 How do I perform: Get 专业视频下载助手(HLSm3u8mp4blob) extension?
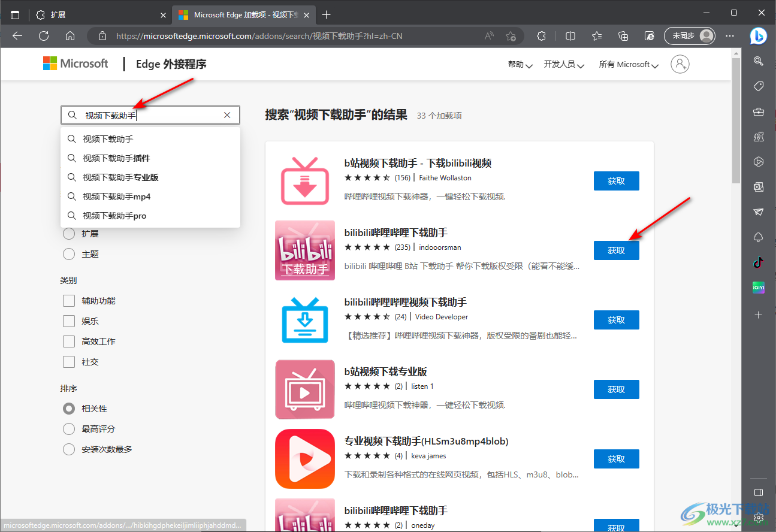(616, 459)
